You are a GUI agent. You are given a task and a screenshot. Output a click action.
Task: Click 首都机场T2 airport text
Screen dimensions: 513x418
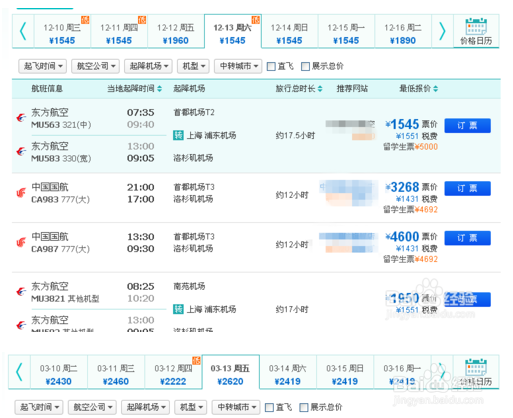point(194,112)
